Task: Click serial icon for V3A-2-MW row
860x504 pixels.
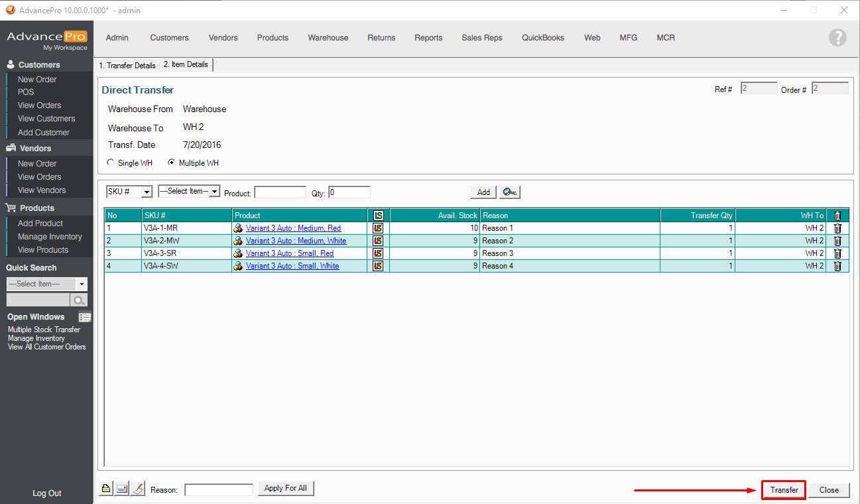Action: [x=378, y=241]
